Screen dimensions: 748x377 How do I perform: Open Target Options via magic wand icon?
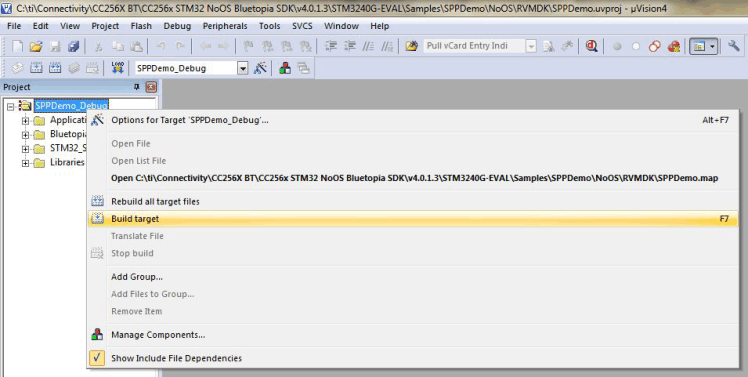point(260,68)
